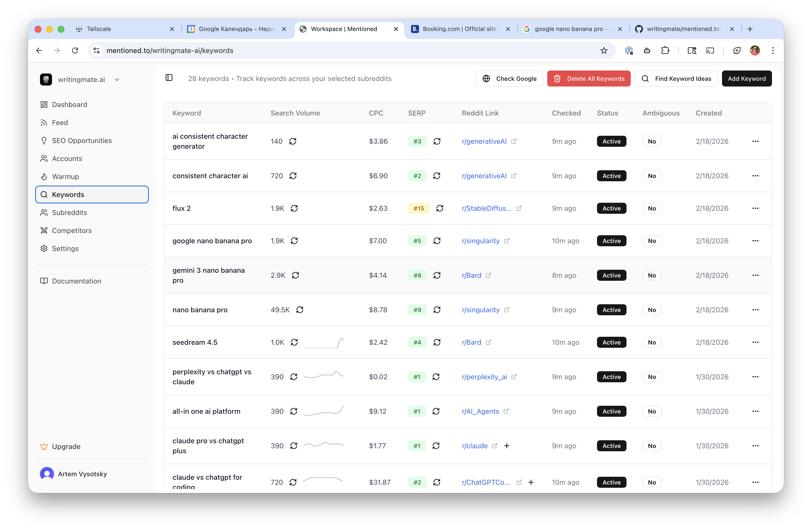Open external link icon for r/perplexity_ai

click(514, 377)
